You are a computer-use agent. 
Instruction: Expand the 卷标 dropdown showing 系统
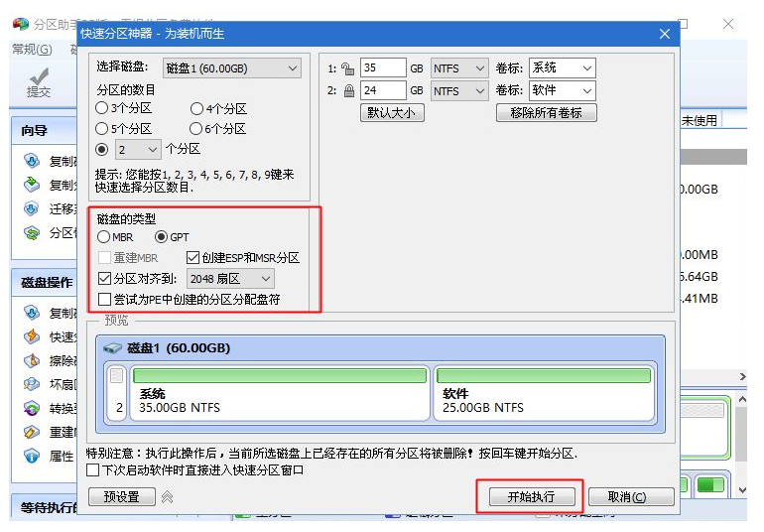click(x=562, y=68)
